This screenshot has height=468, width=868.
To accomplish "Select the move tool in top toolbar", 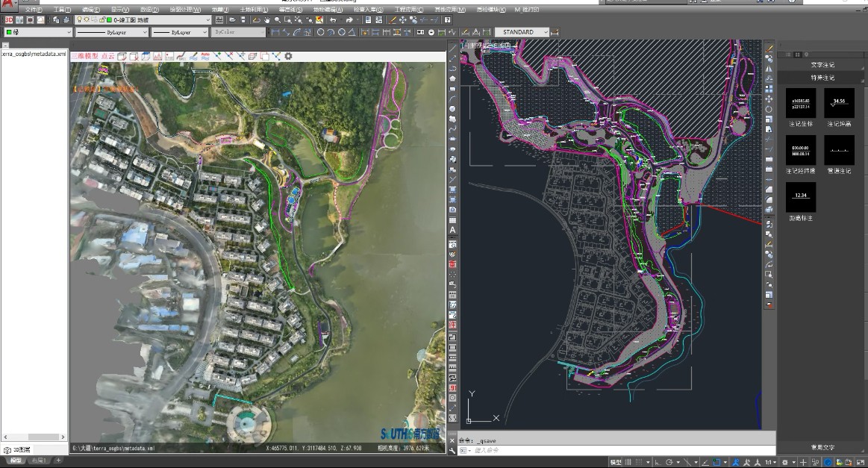I will point(403,20).
